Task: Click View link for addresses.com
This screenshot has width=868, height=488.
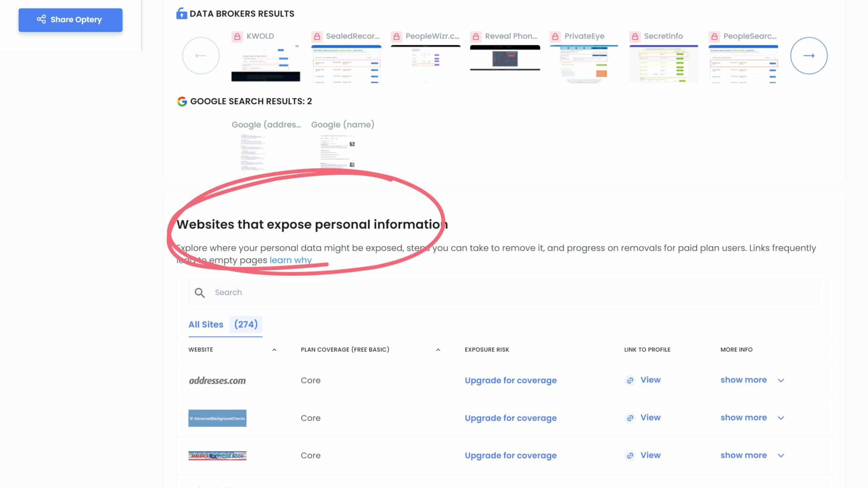Action: click(x=650, y=380)
